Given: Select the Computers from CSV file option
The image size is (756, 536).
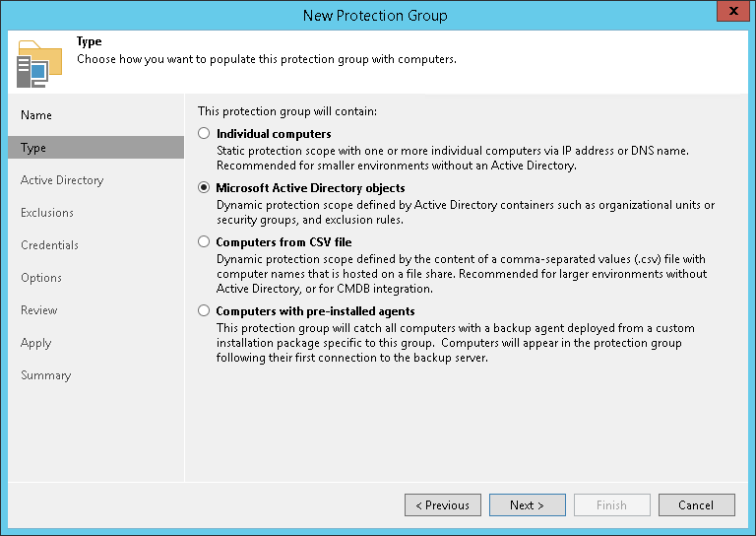Looking at the screenshot, I should pos(204,241).
